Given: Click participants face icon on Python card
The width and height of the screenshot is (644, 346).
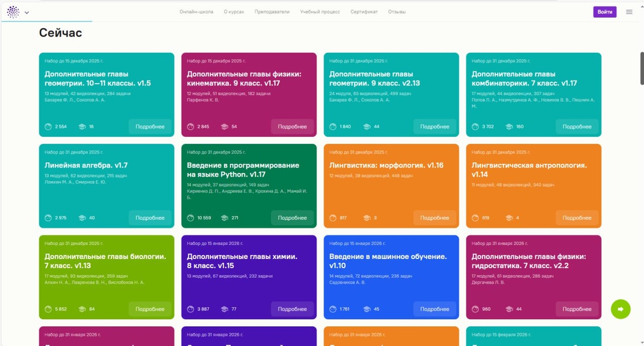Looking at the screenshot, I should click(191, 218).
